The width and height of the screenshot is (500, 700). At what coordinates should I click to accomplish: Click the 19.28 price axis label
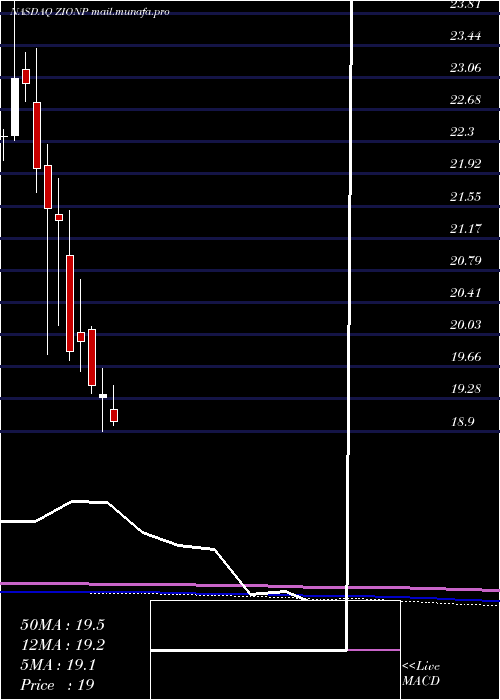pos(466,388)
